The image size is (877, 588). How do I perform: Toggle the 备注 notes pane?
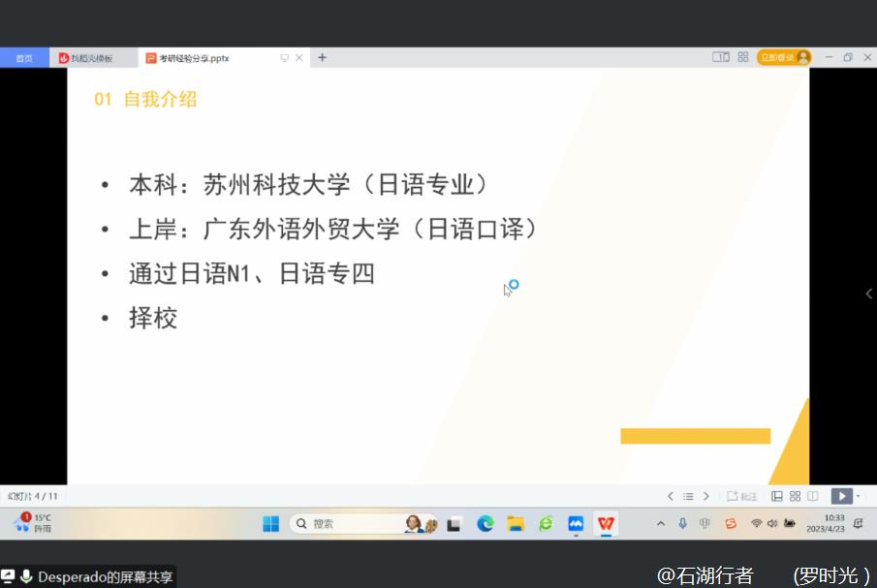click(x=742, y=496)
